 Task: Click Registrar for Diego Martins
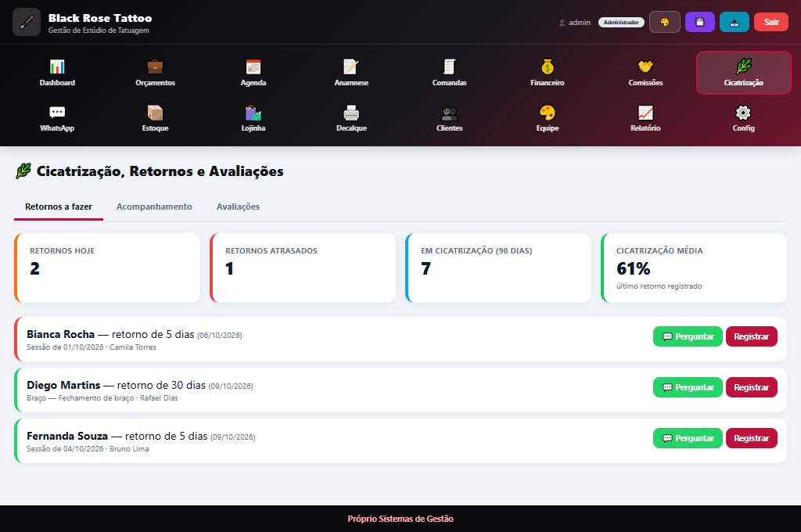click(752, 387)
